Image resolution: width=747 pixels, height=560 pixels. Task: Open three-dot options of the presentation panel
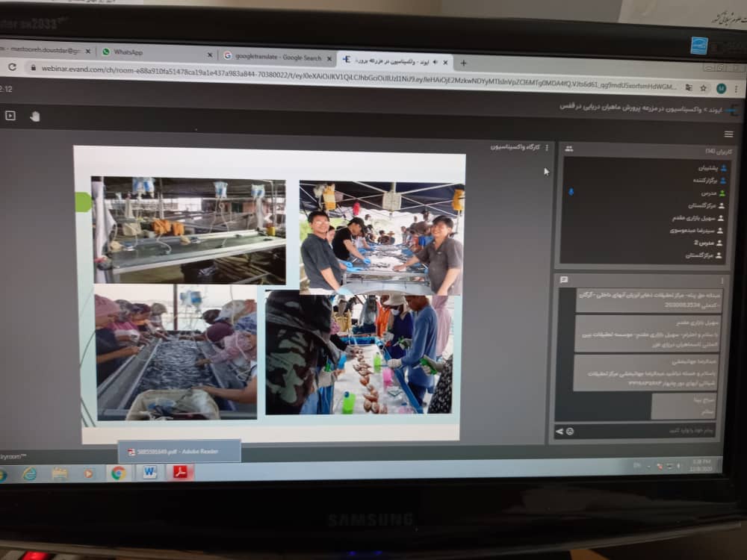coord(547,148)
